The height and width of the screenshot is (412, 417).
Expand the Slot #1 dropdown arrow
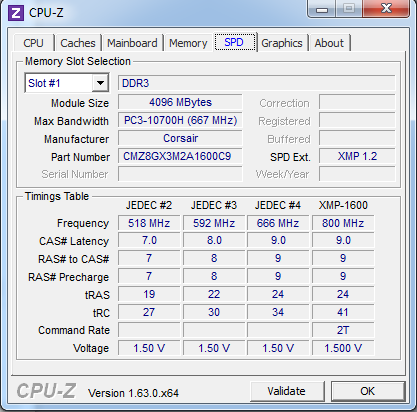click(100, 83)
